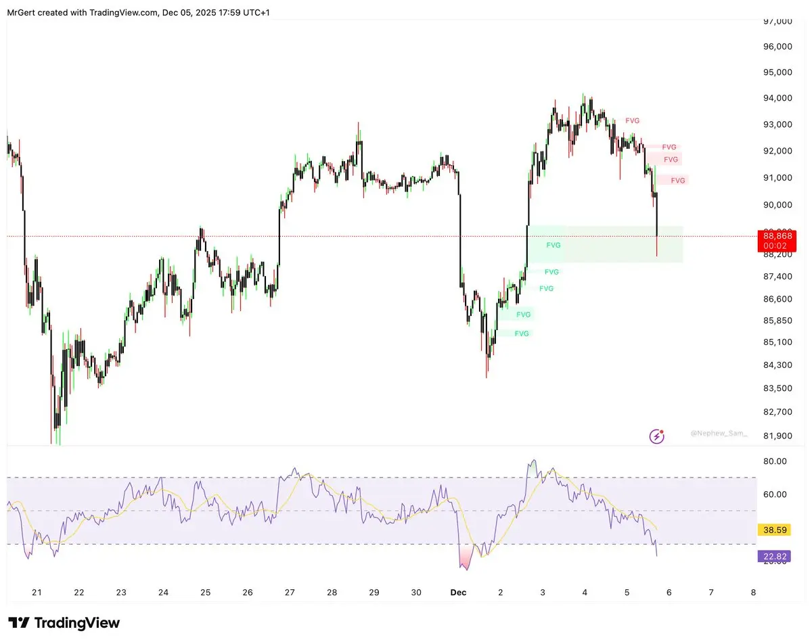Click the Dec month label on time axis
The height and width of the screenshot is (644, 812).
tap(458, 592)
